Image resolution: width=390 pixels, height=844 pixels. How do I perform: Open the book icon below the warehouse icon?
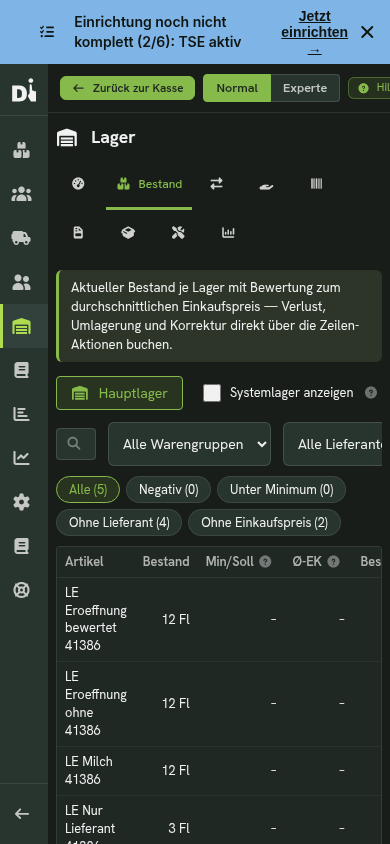click(x=22, y=370)
